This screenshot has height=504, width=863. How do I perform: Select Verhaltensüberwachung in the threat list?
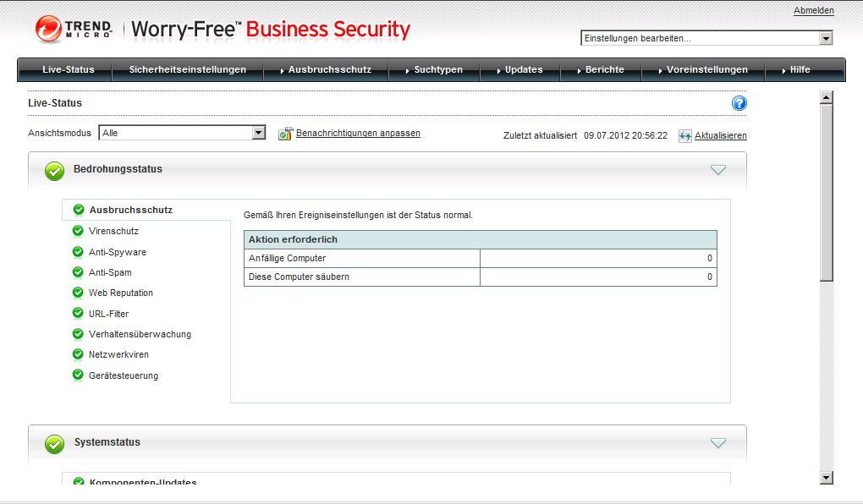coord(140,334)
